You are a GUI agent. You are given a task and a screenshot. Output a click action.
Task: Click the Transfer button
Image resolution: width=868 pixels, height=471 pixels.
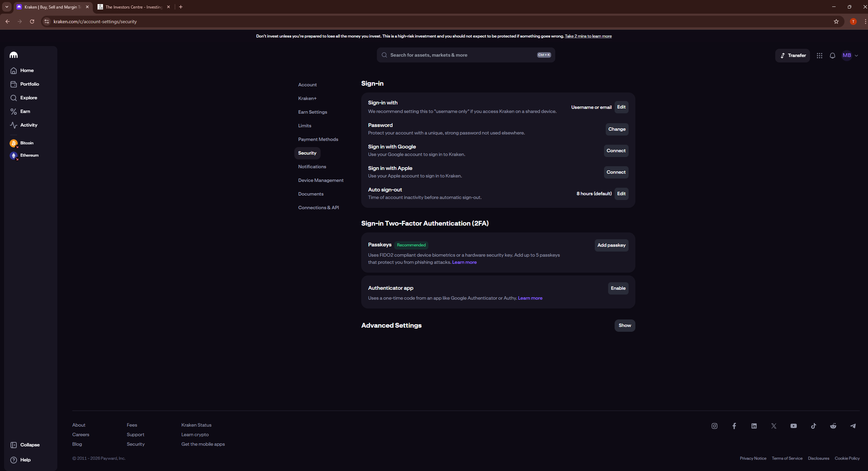pos(793,55)
